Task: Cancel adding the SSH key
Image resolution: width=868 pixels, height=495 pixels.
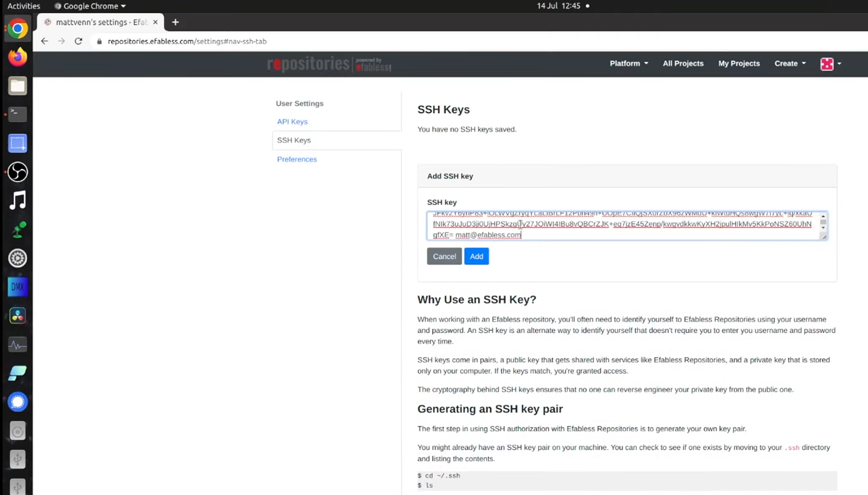Action: 444,256
